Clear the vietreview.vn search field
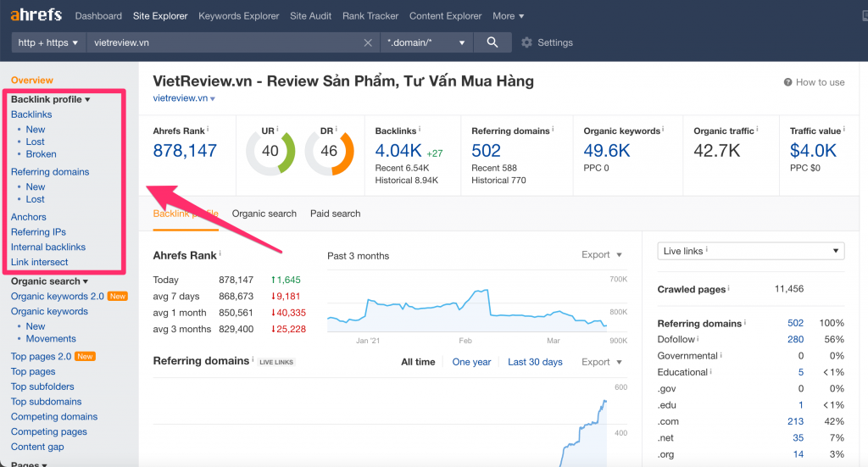This screenshot has height=467, width=868. [368, 42]
